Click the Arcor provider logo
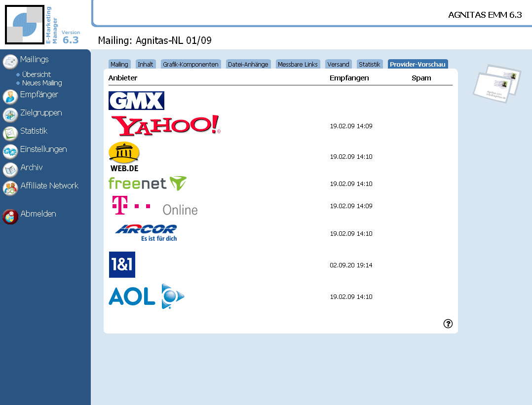Screen dimensions: 532x405 coord(146,233)
